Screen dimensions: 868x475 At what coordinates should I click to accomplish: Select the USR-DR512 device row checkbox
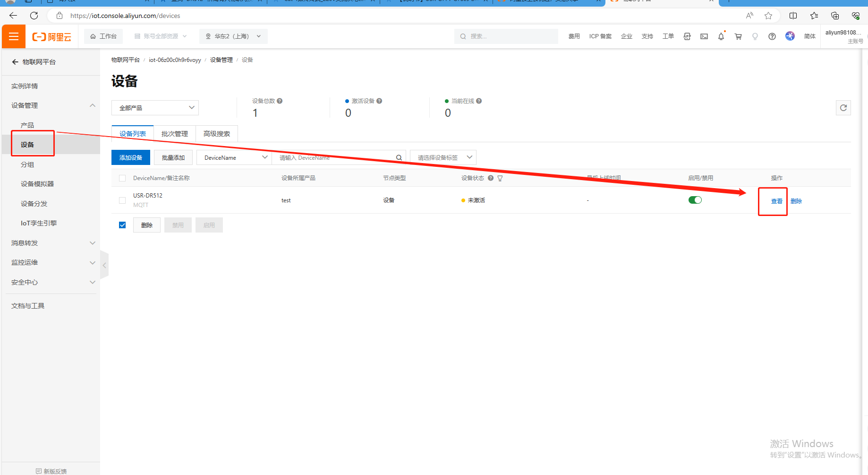(122, 200)
